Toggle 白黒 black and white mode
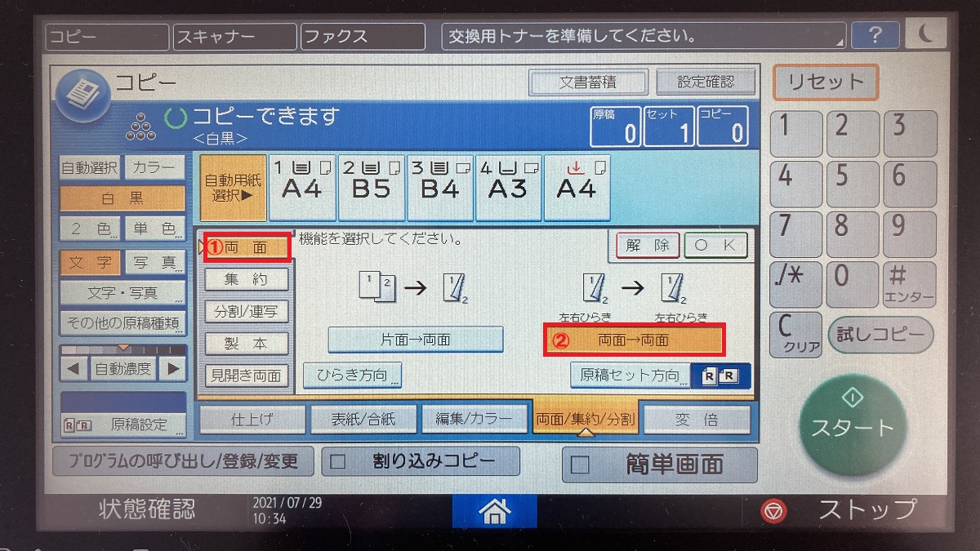 (x=122, y=198)
